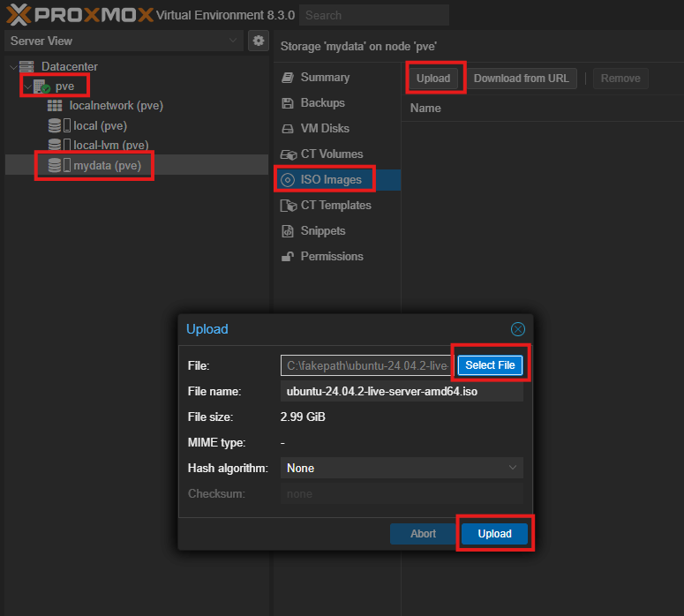The width and height of the screenshot is (684, 616).
Task: Click the VM Disks drive icon
Action: pyautogui.click(x=288, y=129)
